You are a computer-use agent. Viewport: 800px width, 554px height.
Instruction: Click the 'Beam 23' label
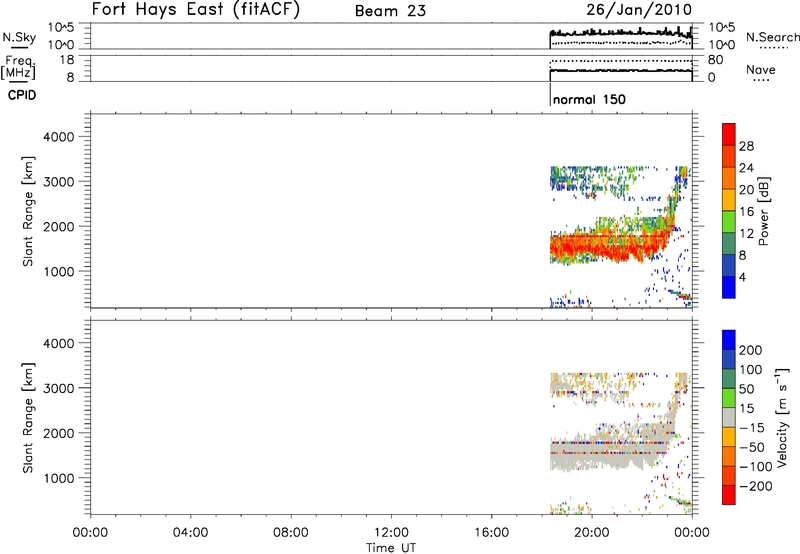[390, 11]
